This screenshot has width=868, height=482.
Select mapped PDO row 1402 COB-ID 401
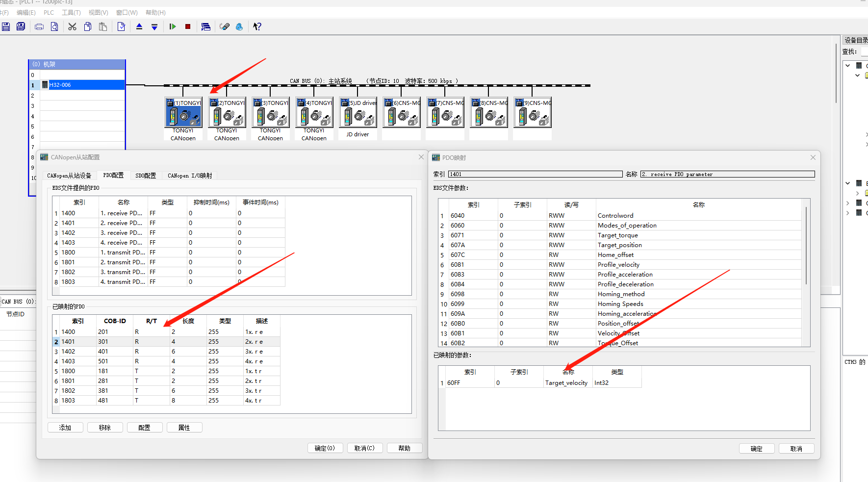(x=167, y=352)
